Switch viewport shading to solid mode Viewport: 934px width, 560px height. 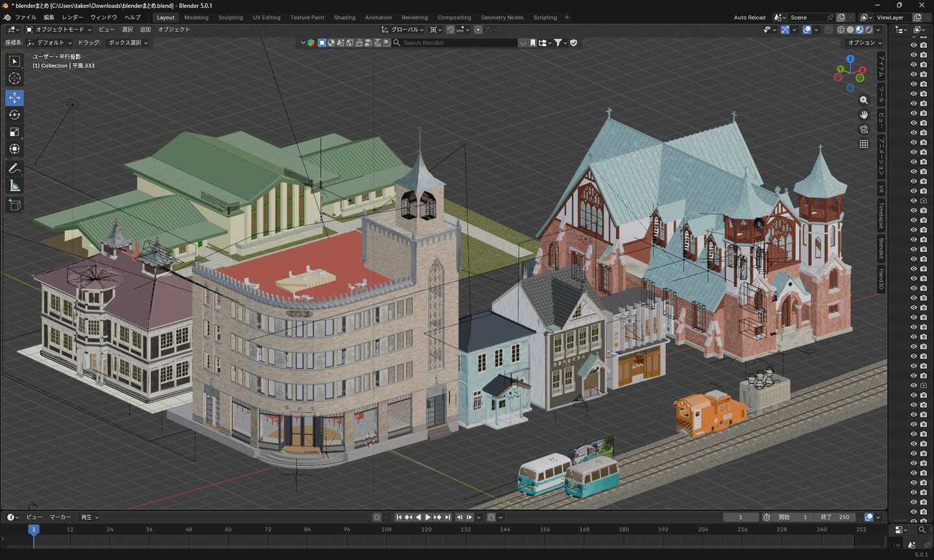(850, 30)
